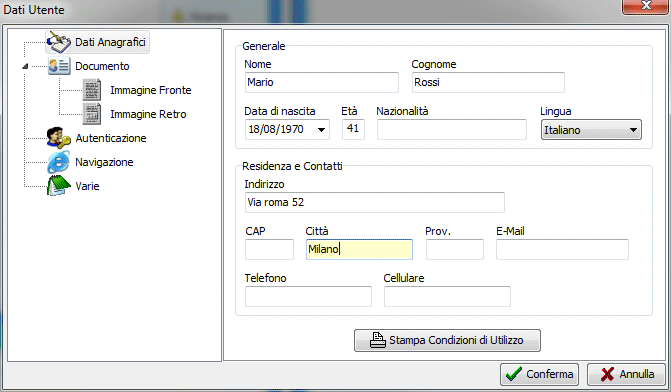Focus the Nazionalità text field
This screenshot has height=392, width=671.
pos(451,129)
